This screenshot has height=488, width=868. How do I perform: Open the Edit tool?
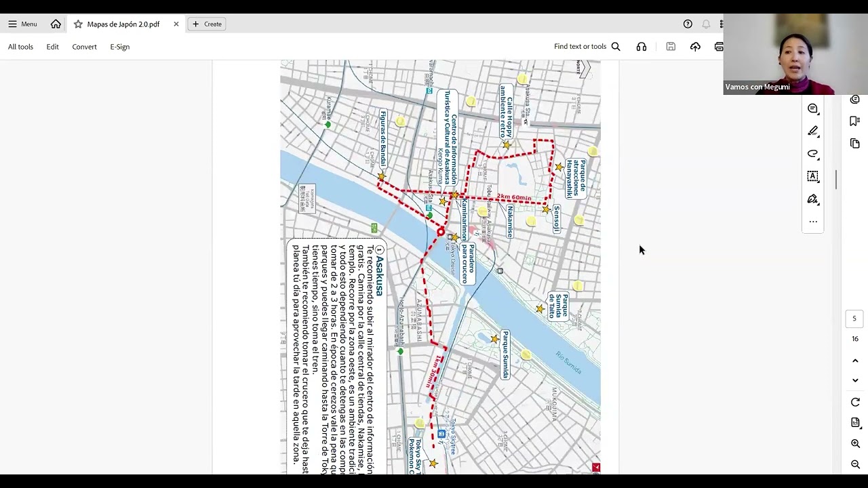click(53, 47)
